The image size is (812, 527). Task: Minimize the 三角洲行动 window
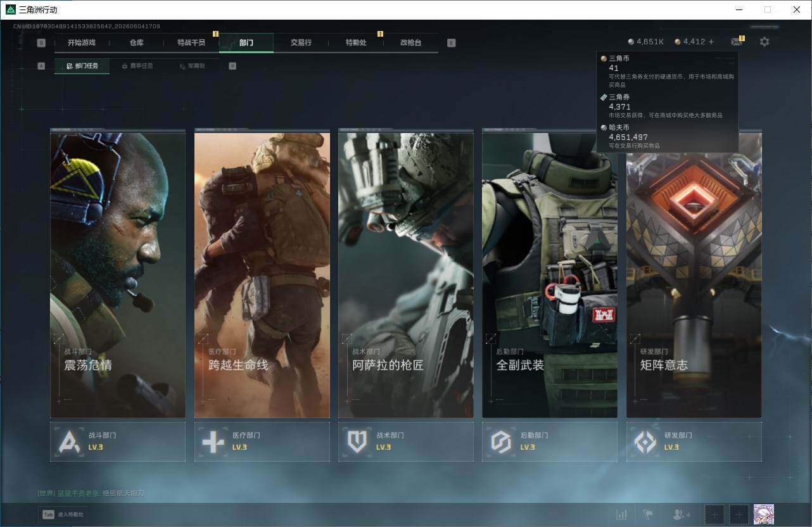point(739,10)
